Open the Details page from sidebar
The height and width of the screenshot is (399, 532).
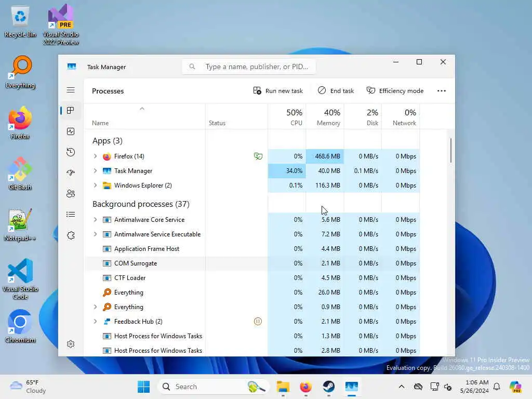(71, 215)
